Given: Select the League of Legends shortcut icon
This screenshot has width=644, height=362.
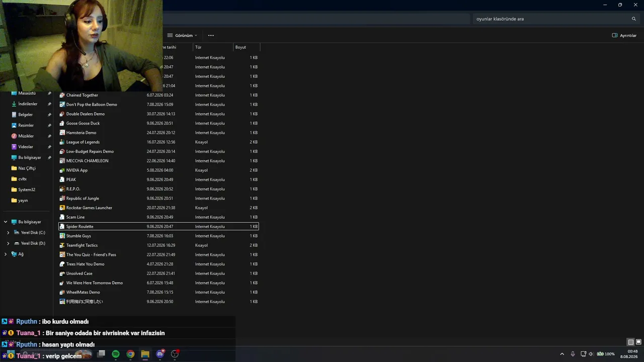Looking at the screenshot, I should (x=62, y=142).
